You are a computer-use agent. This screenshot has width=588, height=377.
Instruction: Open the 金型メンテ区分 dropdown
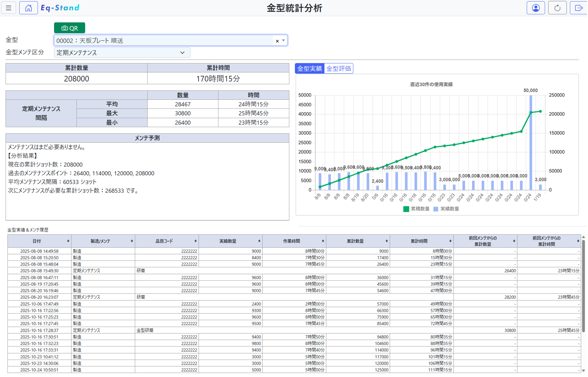coord(122,53)
